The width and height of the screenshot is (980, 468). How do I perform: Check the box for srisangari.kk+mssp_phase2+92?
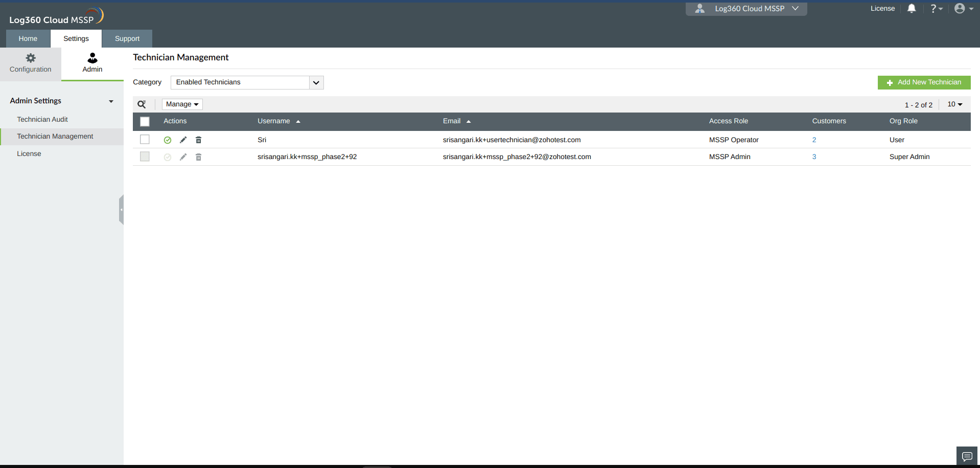(x=145, y=157)
